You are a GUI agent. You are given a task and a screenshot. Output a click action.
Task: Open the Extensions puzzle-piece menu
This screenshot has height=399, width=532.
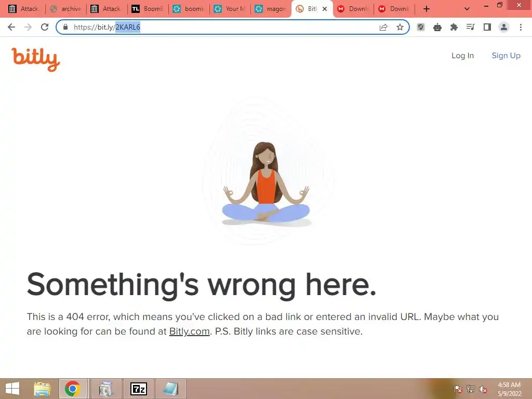point(454,27)
